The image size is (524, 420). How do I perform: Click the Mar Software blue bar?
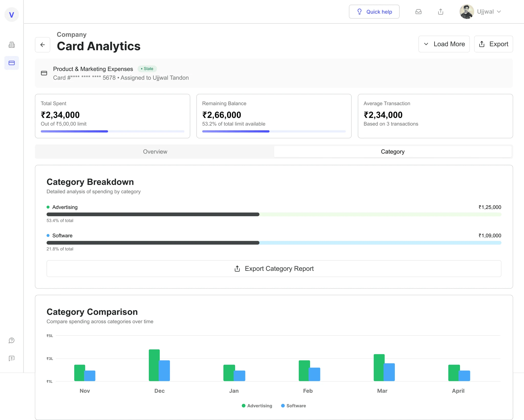[x=389, y=372]
